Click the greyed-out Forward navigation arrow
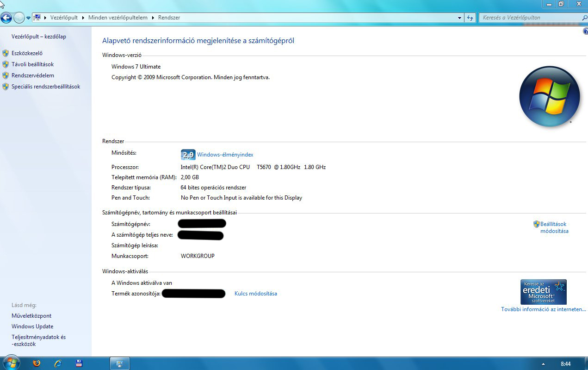Screen dimensions: 588x370 click(x=19, y=18)
